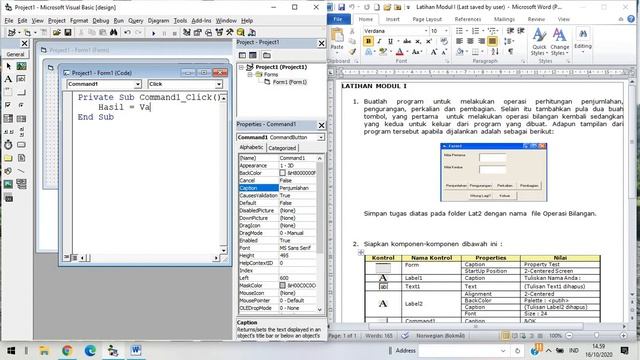Open the font size dropdown showing 10

446,31
